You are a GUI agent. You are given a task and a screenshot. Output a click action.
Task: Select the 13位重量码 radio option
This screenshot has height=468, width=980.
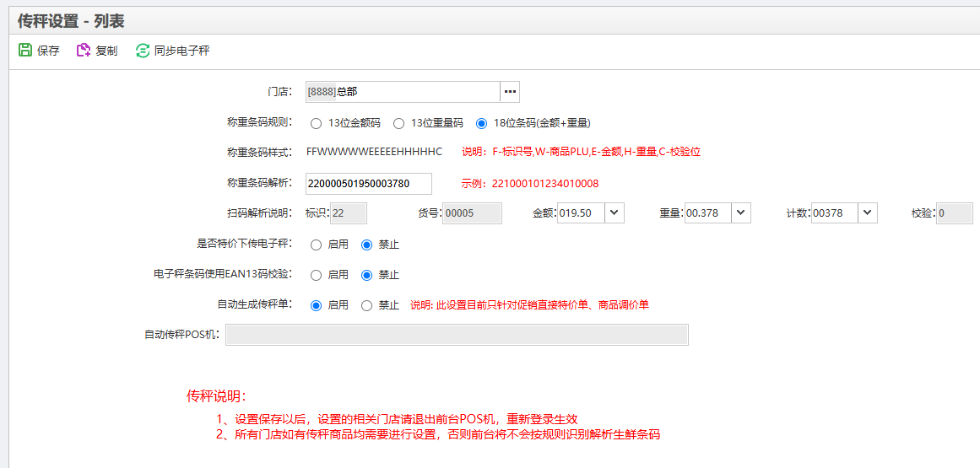pyautogui.click(x=398, y=124)
